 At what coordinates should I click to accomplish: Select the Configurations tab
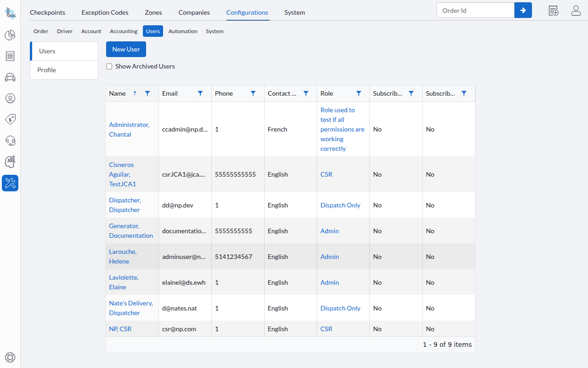[247, 12]
